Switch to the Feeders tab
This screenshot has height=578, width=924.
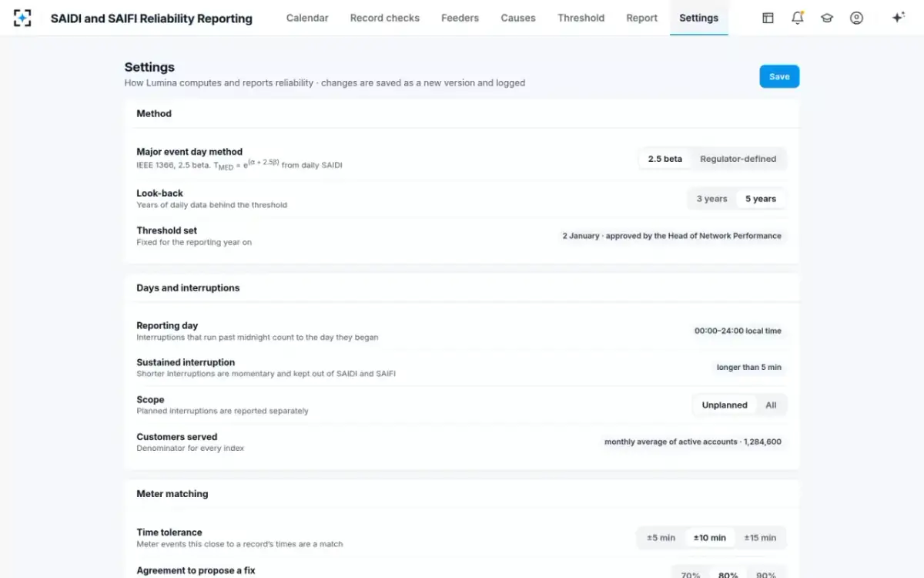click(460, 18)
